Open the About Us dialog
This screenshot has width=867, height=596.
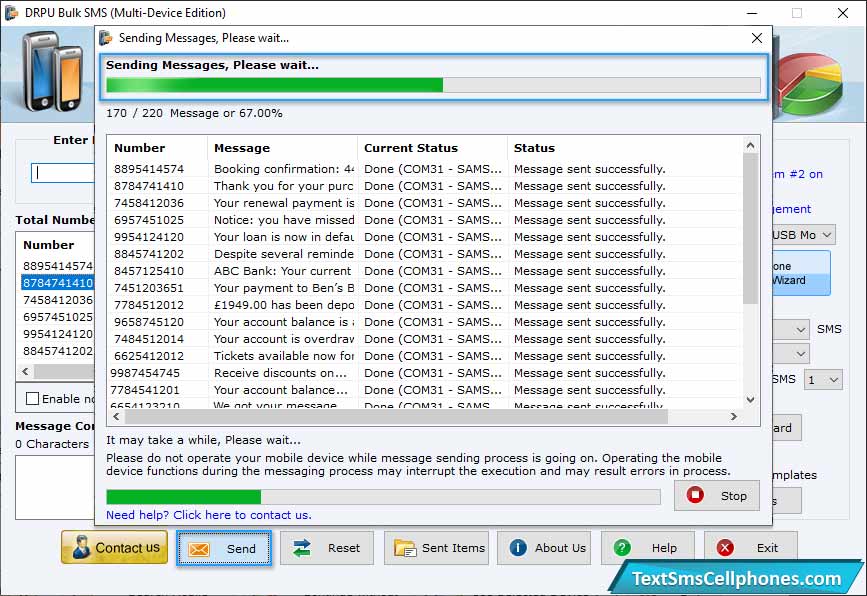[x=544, y=548]
